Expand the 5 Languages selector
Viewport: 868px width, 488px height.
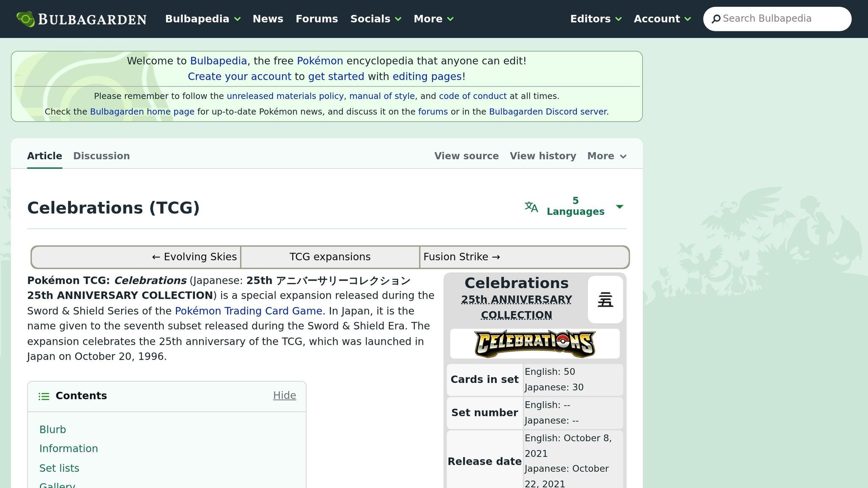pos(575,206)
